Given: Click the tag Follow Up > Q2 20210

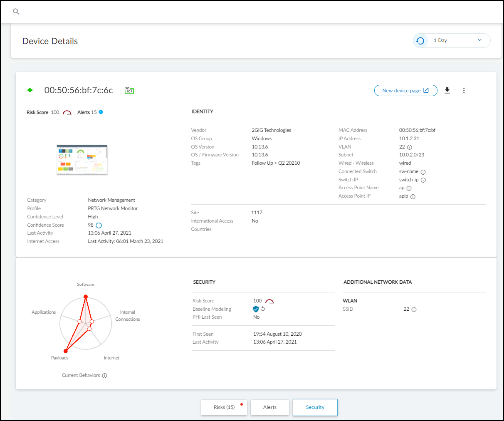Looking at the screenshot, I should [x=276, y=163].
